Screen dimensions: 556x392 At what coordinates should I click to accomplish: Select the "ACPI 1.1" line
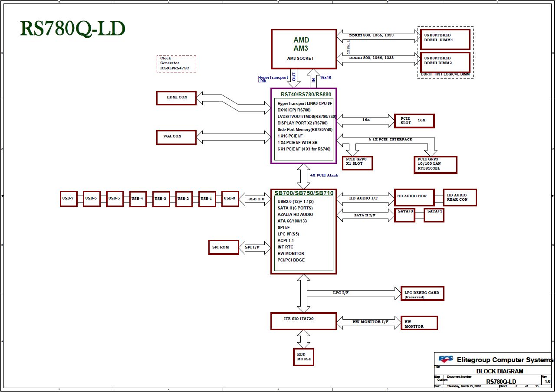tap(286, 240)
